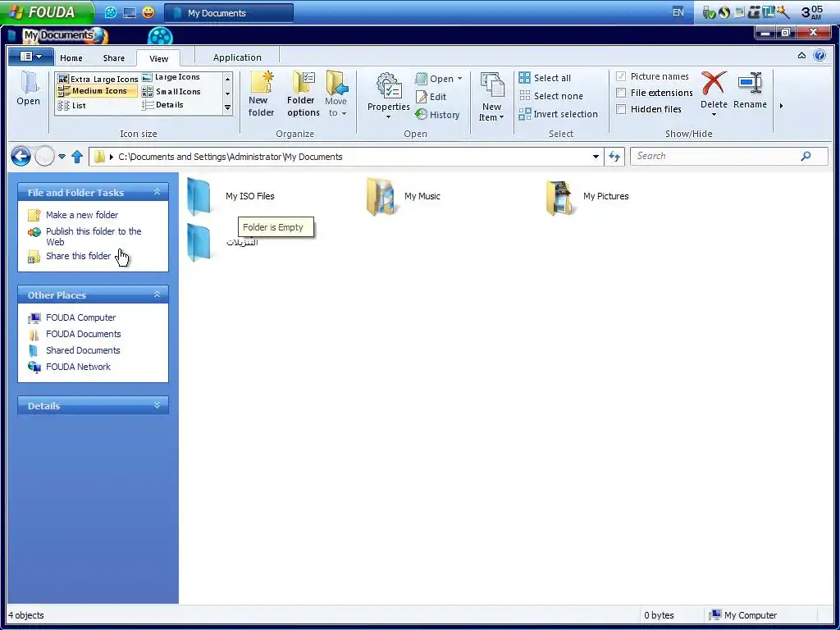Image resolution: width=840 pixels, height=630 pixels.
Task: Go to FOUDA Documents
Action: (84, 335)
